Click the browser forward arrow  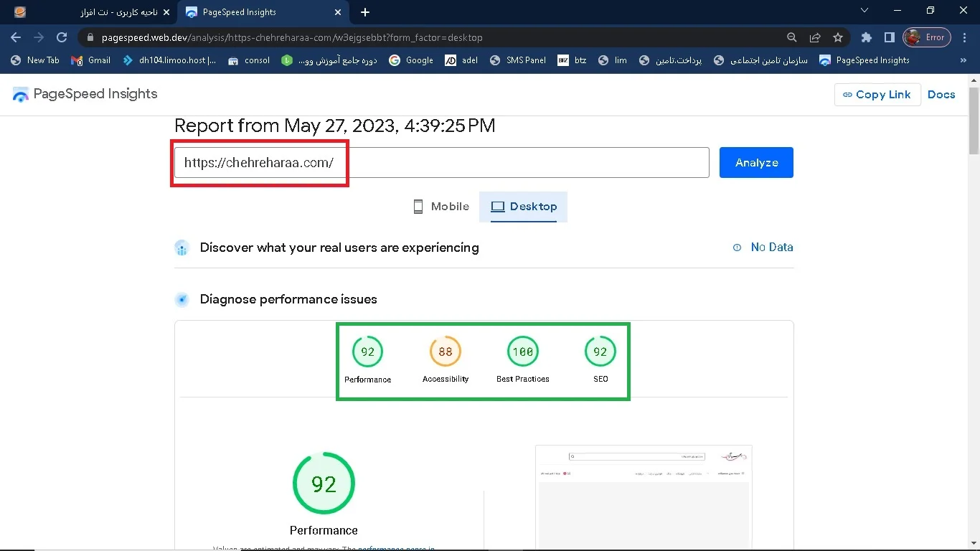point(39,37)
